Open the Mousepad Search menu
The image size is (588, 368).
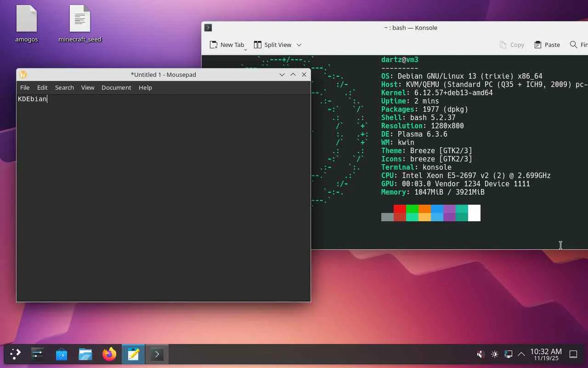point(64,87)
